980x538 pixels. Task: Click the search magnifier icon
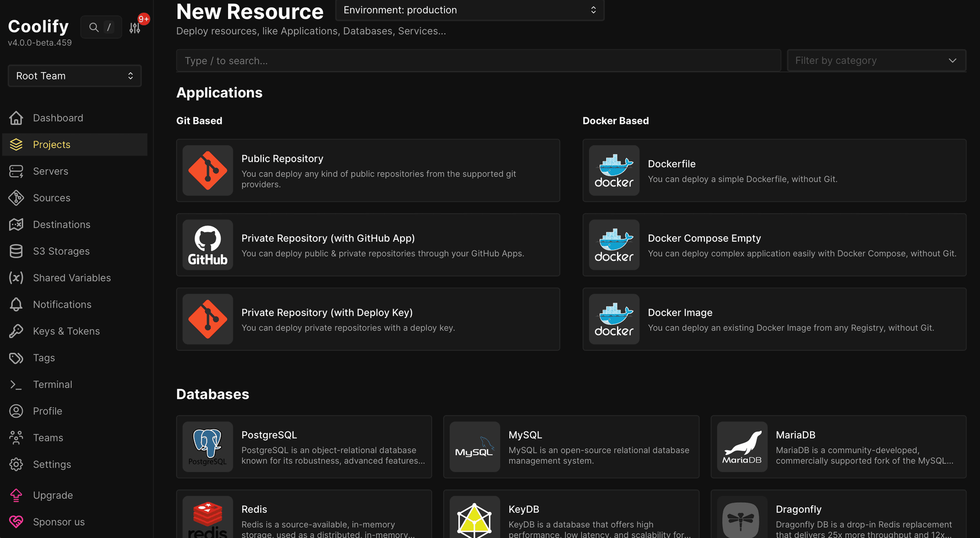pos(93,27)
